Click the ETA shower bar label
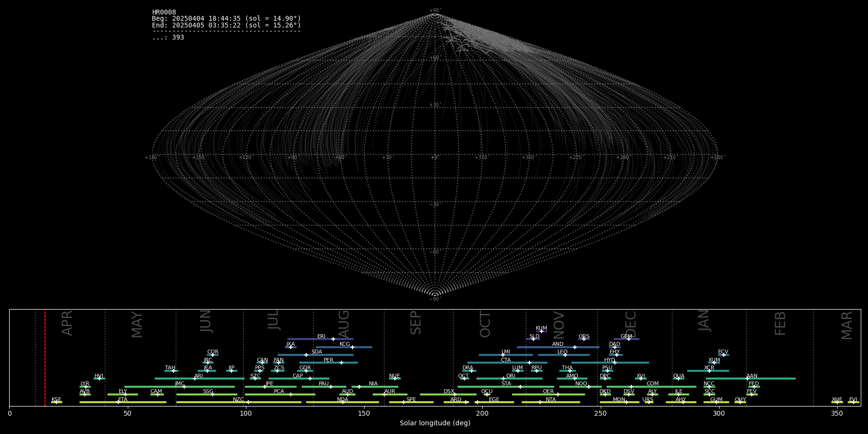Screen dimensions: 868x434 click(x=123, y=400)
